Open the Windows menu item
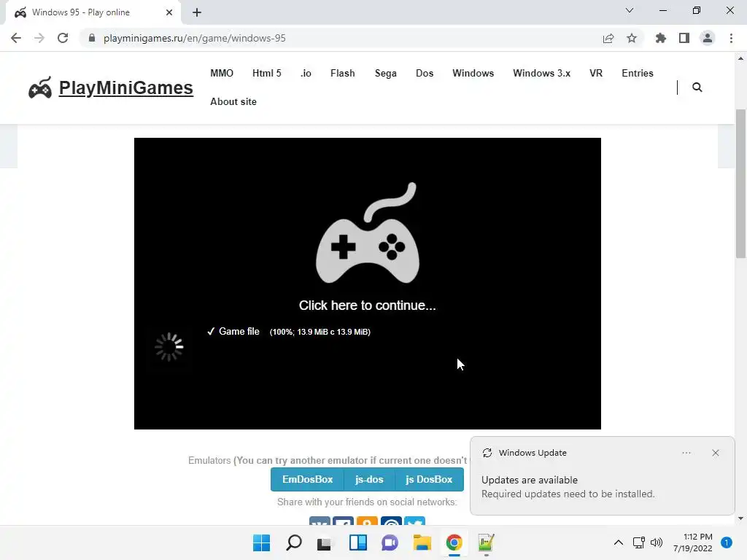 (473, 74)
